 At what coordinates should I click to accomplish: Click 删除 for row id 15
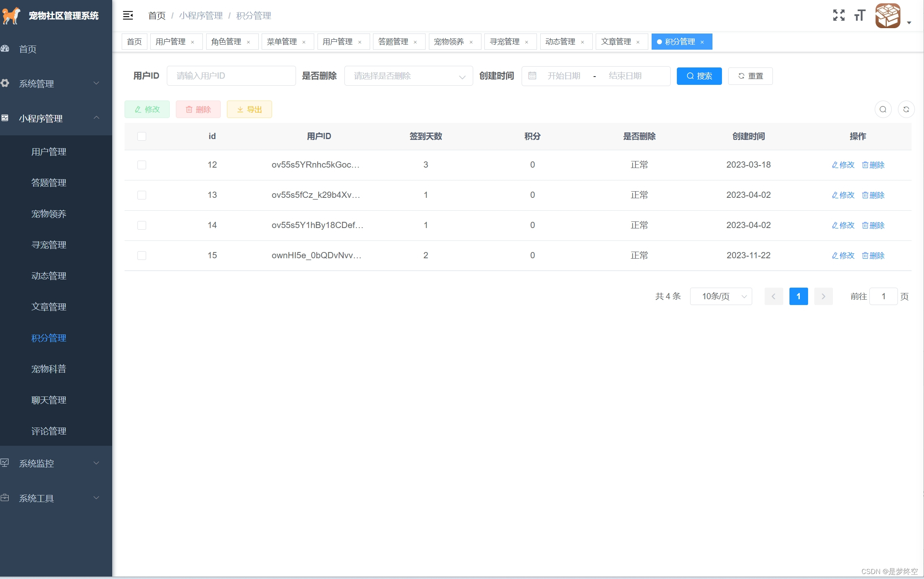(x=873, y=255)
